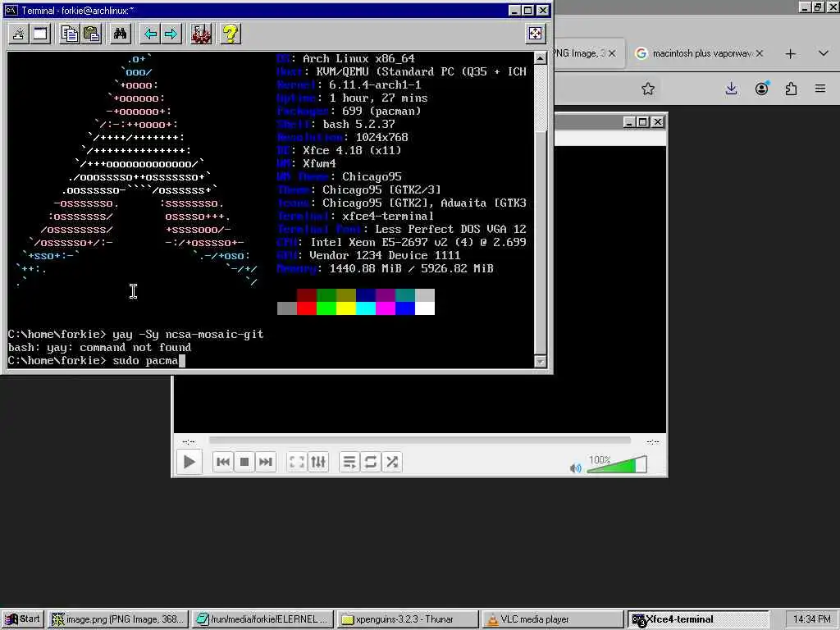840x630 pixels.
Task: Expand the list all tabs chevron
Action: pos(824,53)
